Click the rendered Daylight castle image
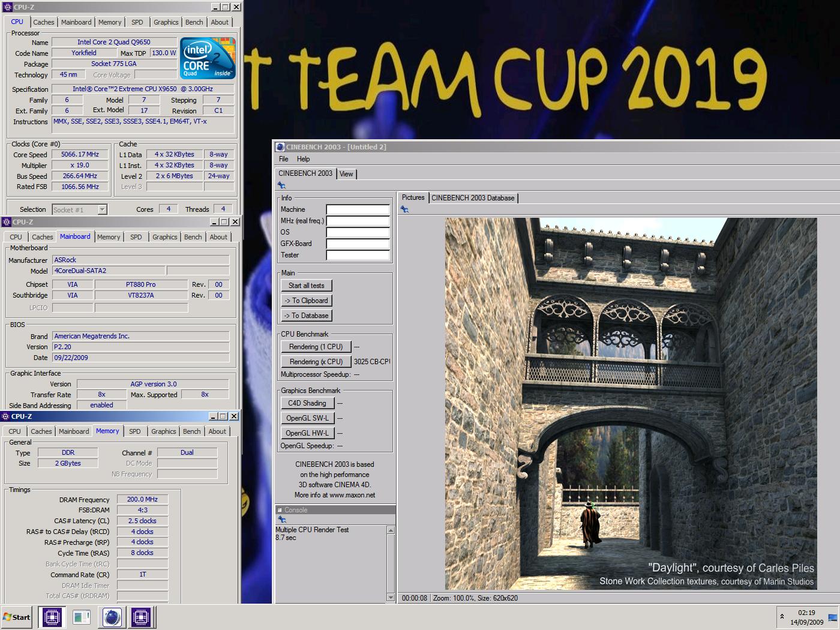The width and height of the screenshot is (840, 630). [x=631, y=404]
